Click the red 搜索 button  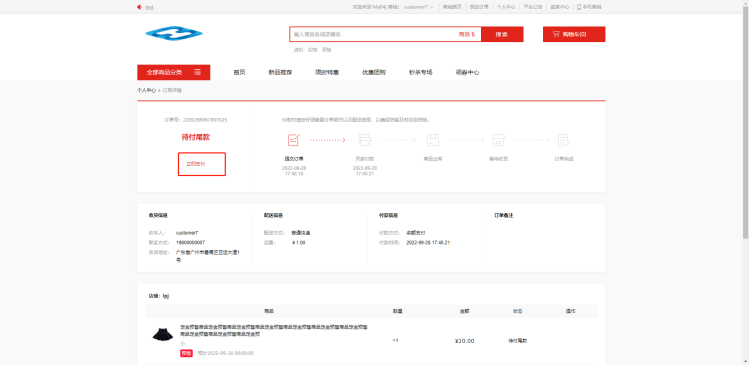(502, 34)
